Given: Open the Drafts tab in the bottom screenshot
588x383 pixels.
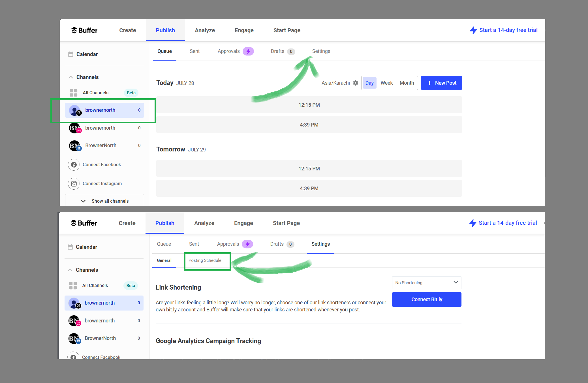Looking at the screenshot, I should [282, 244].
